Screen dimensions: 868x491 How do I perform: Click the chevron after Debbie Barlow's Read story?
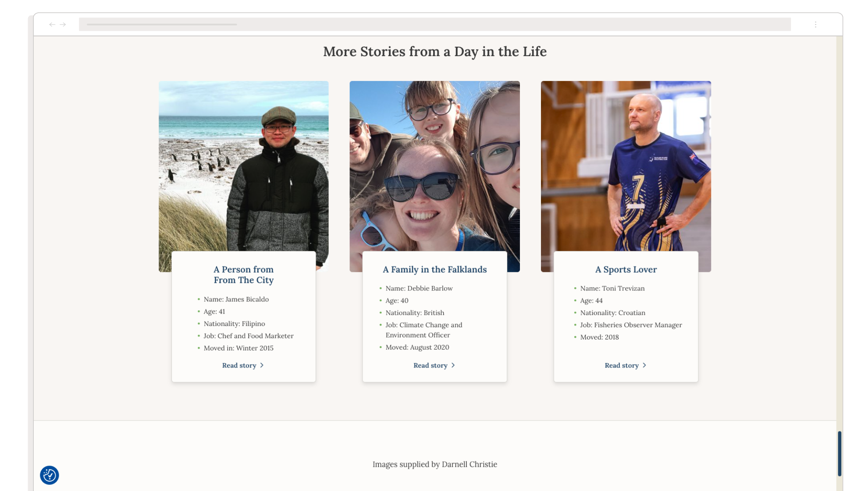click(453, 365)
